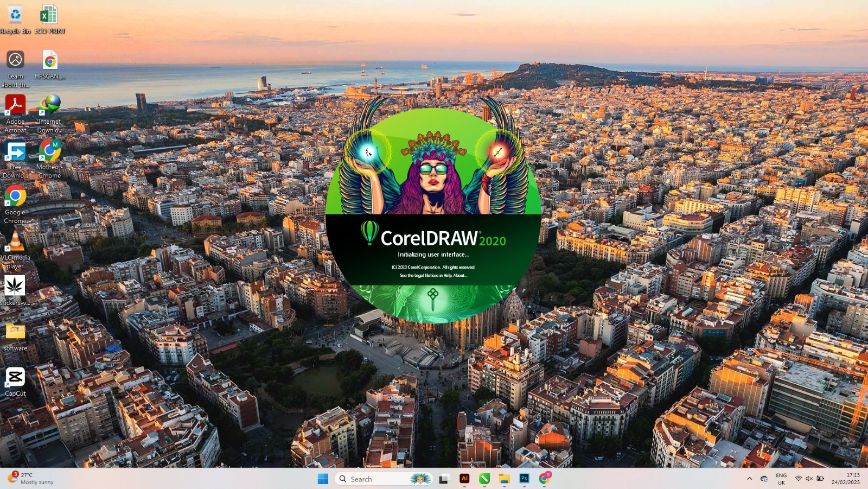
Task: Expand hidden system tray icons
Action: click(x=749, y=479)
